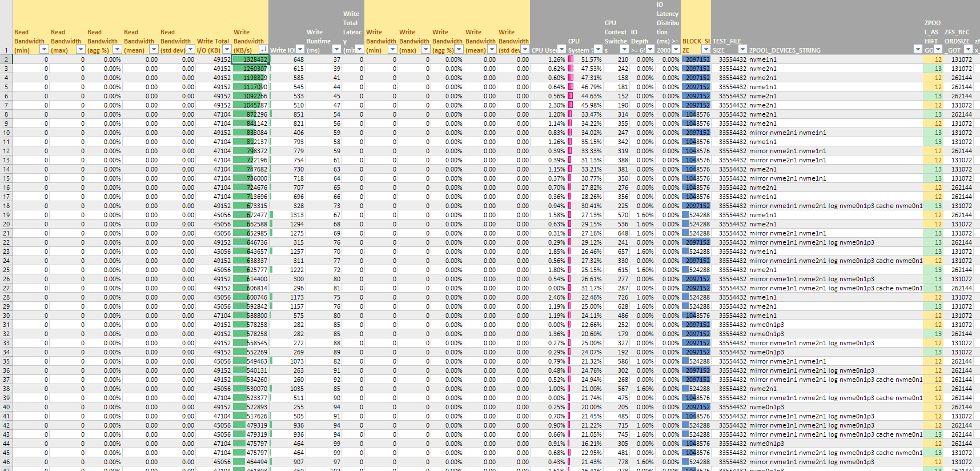Open filter dropdown for Write Runtime (ms)

pyautogui.click(x=336, y=50)
